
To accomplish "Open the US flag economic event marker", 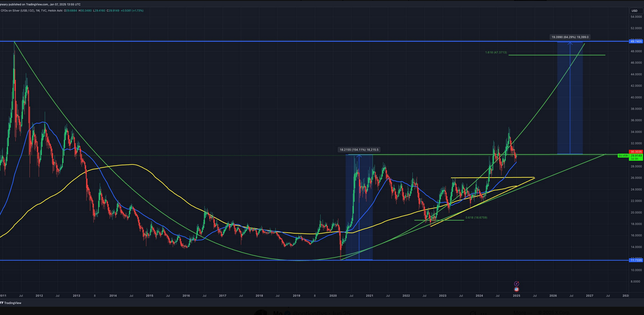I will tap(517, 289).
